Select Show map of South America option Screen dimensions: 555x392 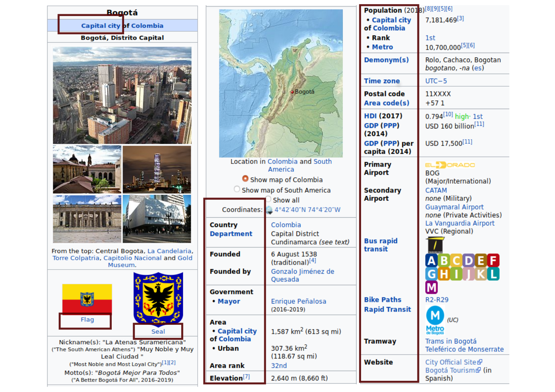(x=237, y=189)
